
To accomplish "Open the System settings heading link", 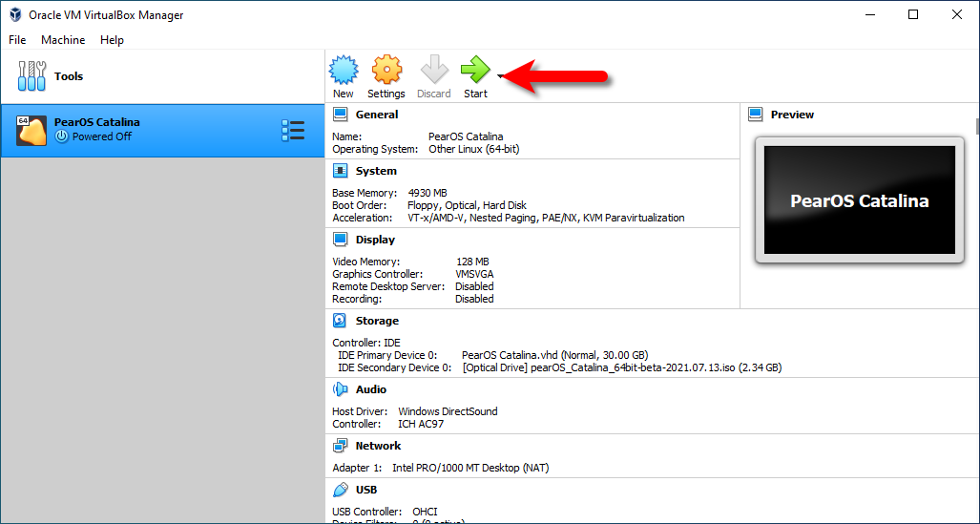I will [x=376, y=171].
